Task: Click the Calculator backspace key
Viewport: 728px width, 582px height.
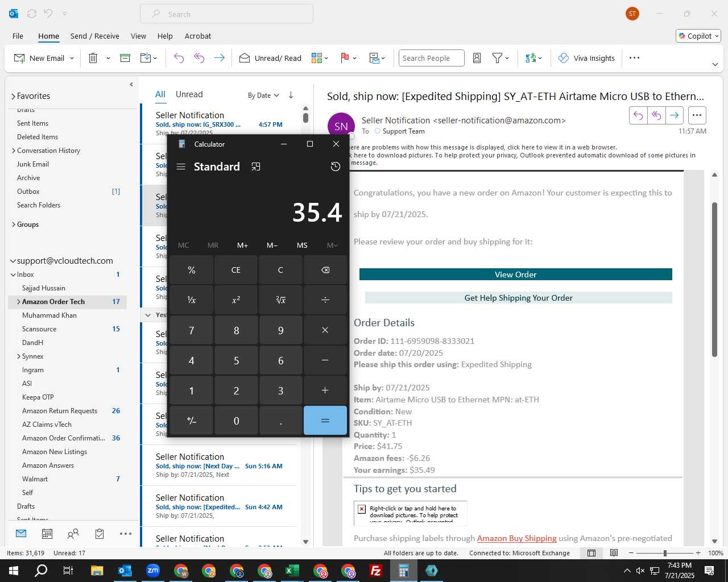Action: pyautogui.click(x=325, y=270)
